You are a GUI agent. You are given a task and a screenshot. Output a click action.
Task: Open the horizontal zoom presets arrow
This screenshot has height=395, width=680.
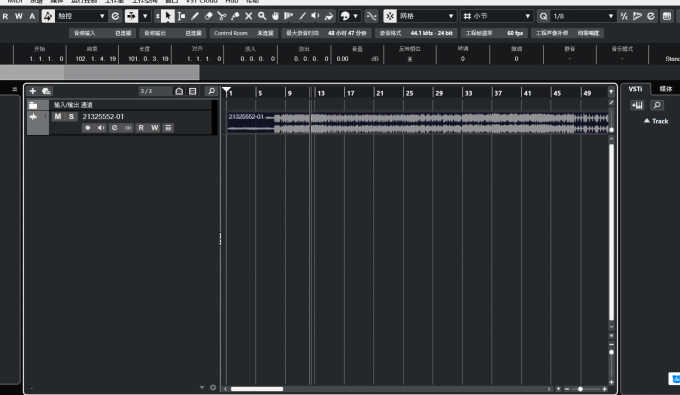[x=558, y=389]
